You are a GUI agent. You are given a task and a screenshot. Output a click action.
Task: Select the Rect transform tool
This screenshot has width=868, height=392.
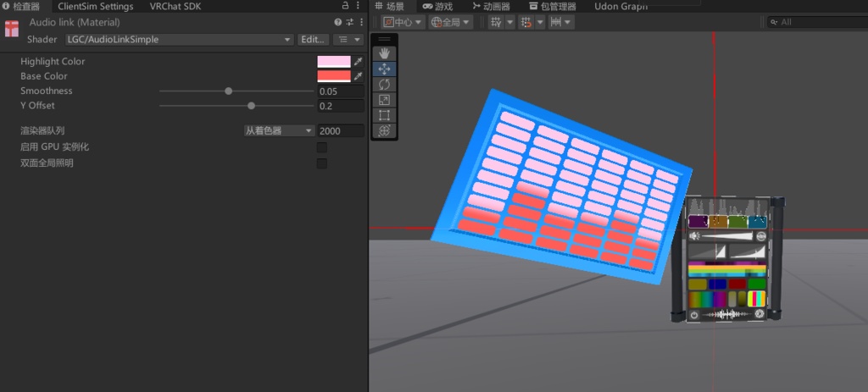pyautogui.click(x=384, y=115)
